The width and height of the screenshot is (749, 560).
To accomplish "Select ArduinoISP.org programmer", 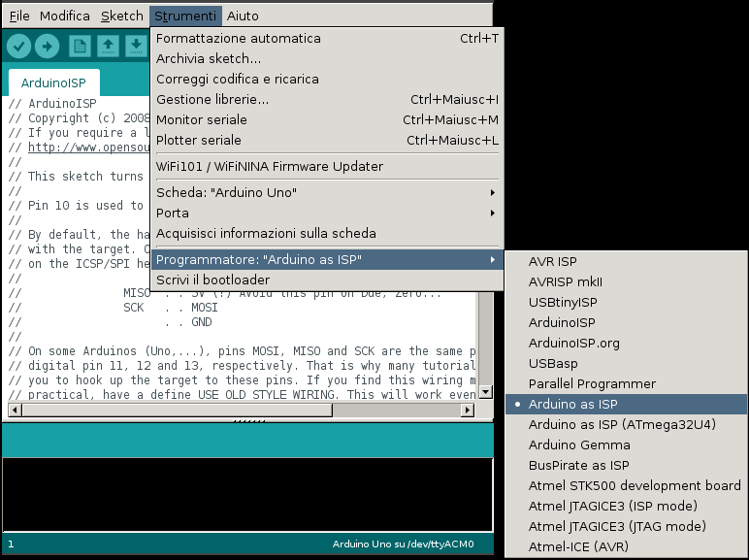I will point(626,343).
